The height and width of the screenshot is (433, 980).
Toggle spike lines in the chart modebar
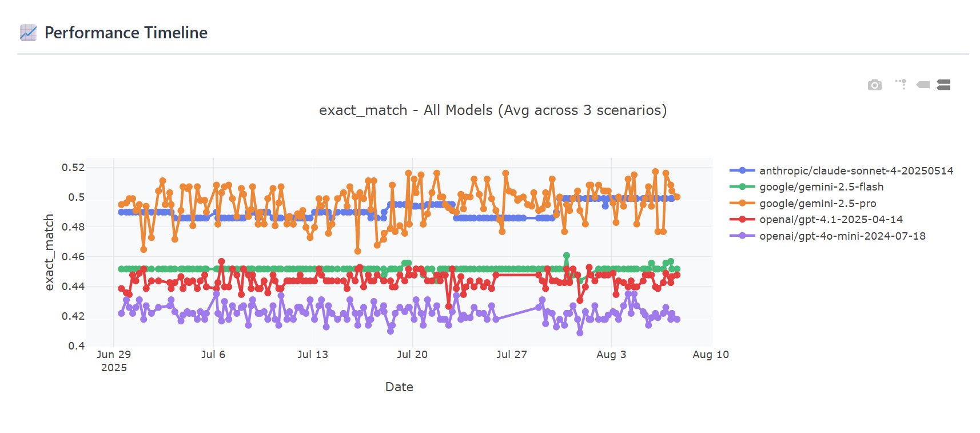(x=901, y=85)
